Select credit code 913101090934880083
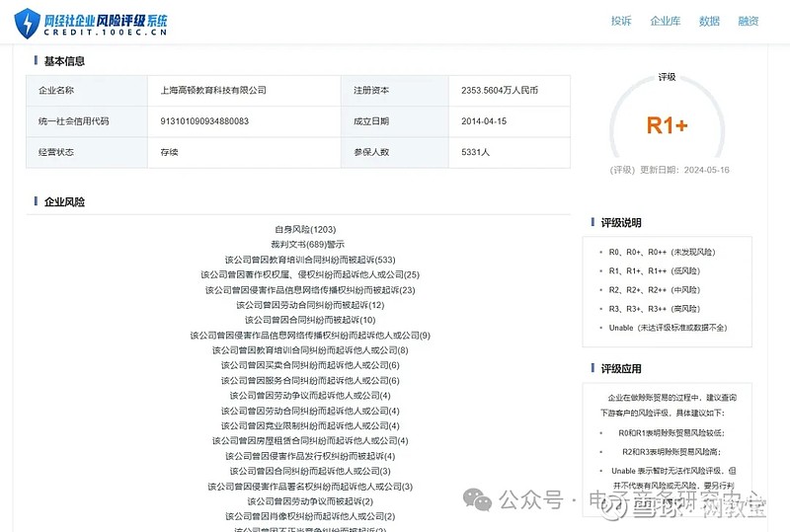Screen dimensions: 790x532 pos(204,121)
